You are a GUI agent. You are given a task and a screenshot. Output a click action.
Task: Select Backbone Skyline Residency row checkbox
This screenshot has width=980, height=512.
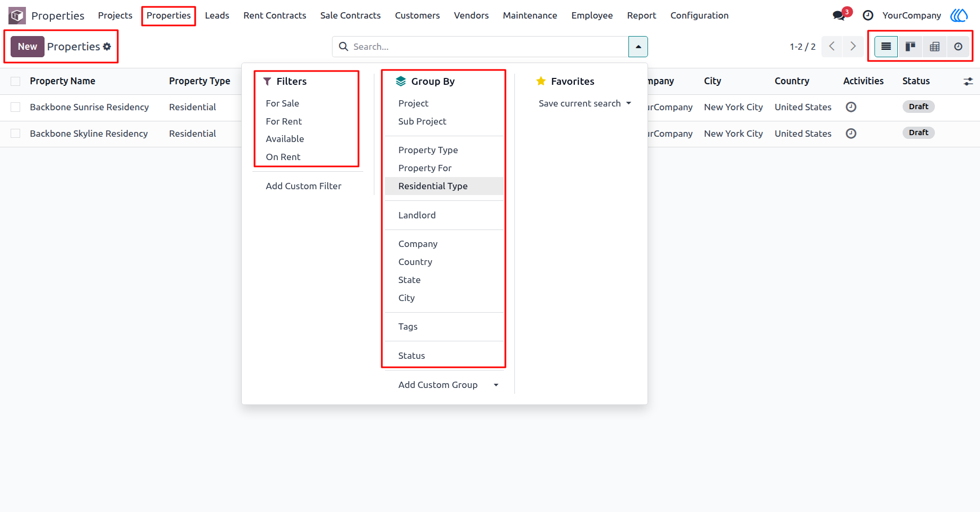point(16,134)
